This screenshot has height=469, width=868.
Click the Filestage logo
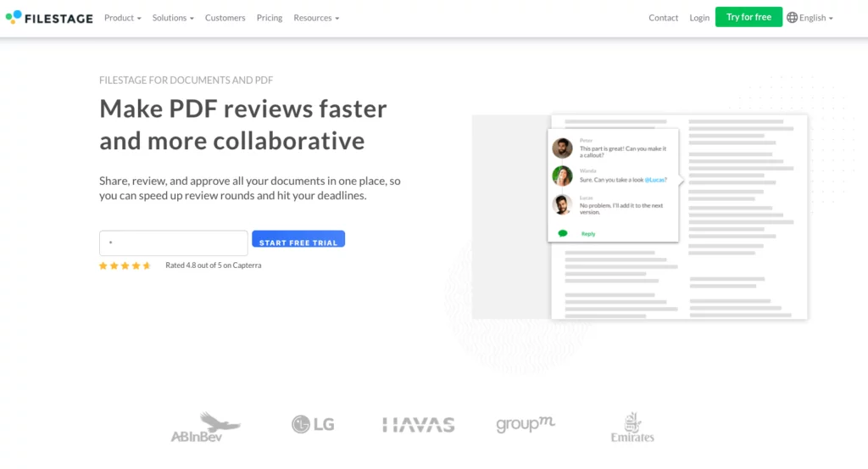coord(49,18)
